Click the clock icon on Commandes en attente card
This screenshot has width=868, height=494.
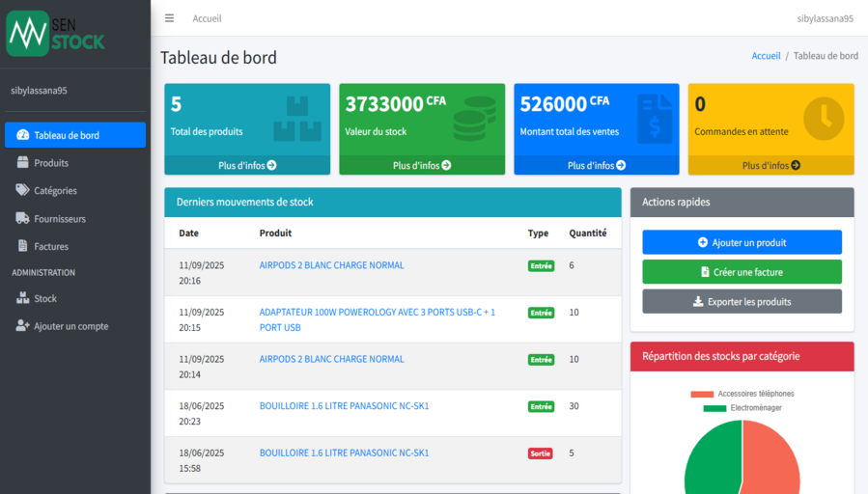click(823, 119)
